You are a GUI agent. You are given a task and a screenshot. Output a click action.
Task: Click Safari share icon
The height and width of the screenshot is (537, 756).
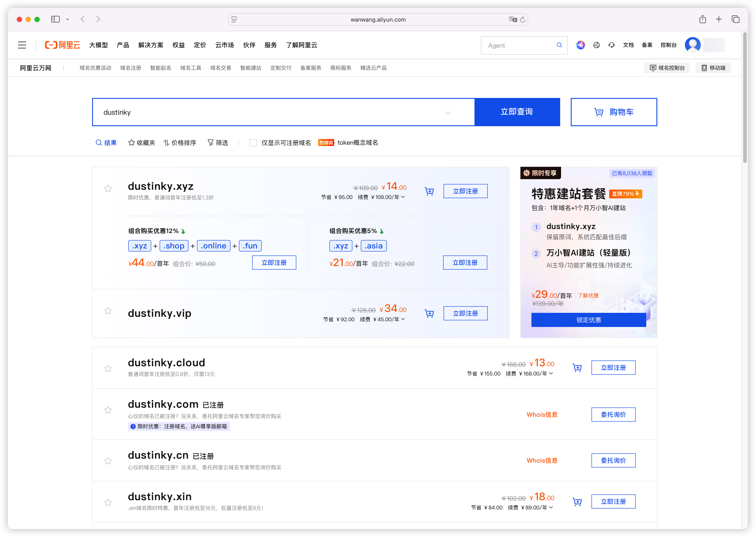click(x=703, y=19)
